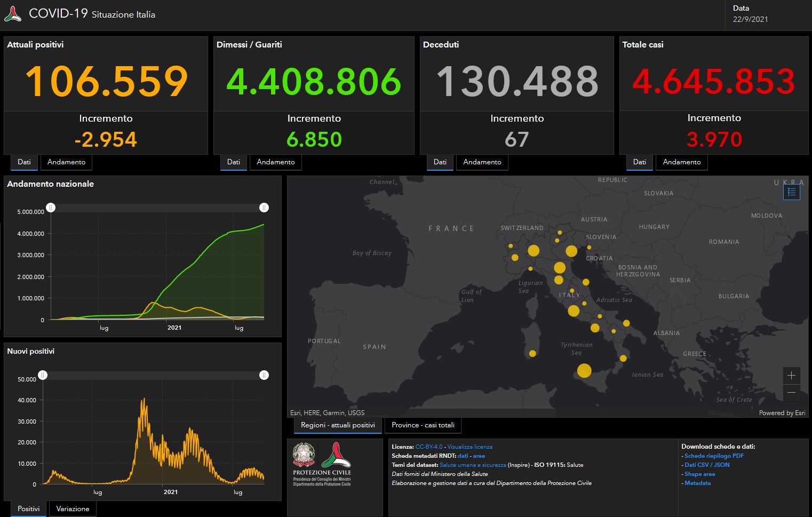Screen dimensions: 812x517
Task: Select Andamento tab under Deceduti
Action: [482, 162]
